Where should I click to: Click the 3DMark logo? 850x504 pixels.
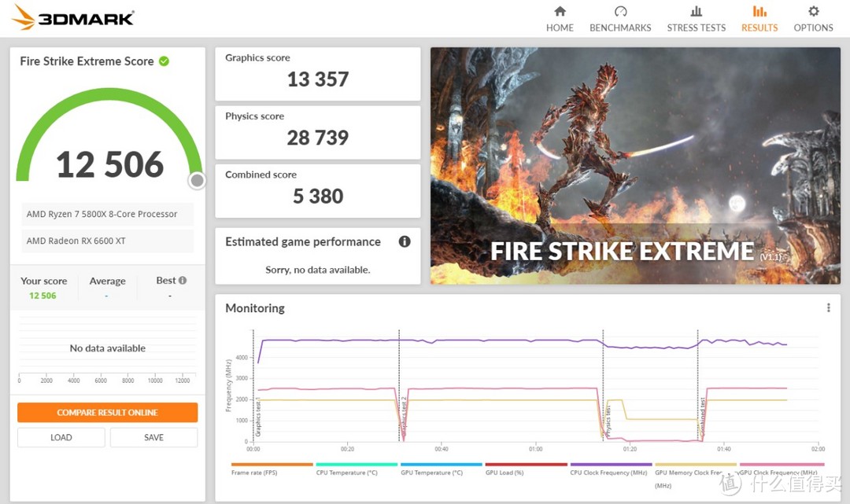(72, 17)
